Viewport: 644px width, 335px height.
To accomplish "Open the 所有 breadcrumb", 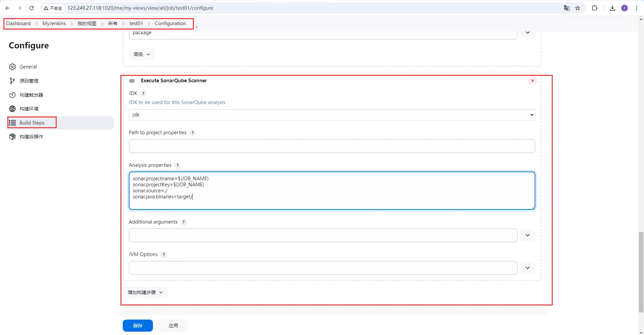I will click(113, 23).
